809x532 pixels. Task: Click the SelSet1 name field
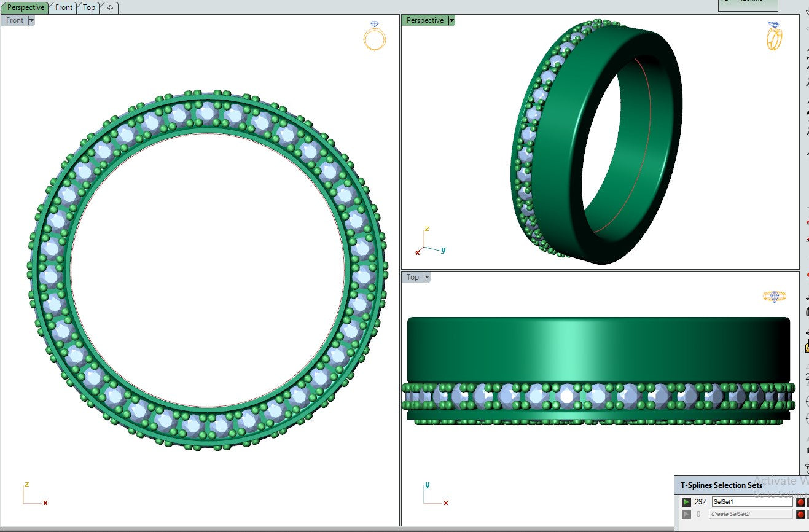[x=751, y=502]
